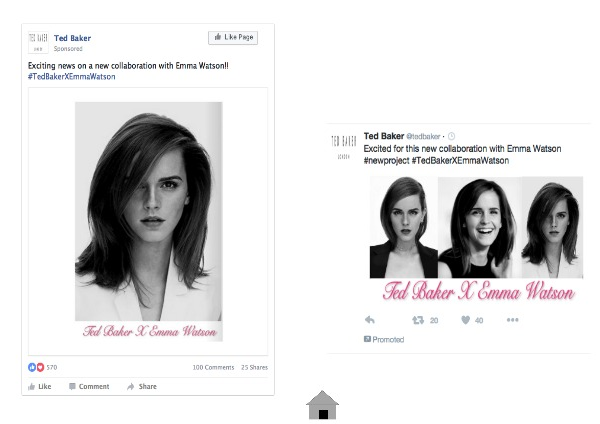Reply to the Ted Baker tweet
Viewport: 600px width, 424px height.
pyautogui.click(x=370, y=320)
